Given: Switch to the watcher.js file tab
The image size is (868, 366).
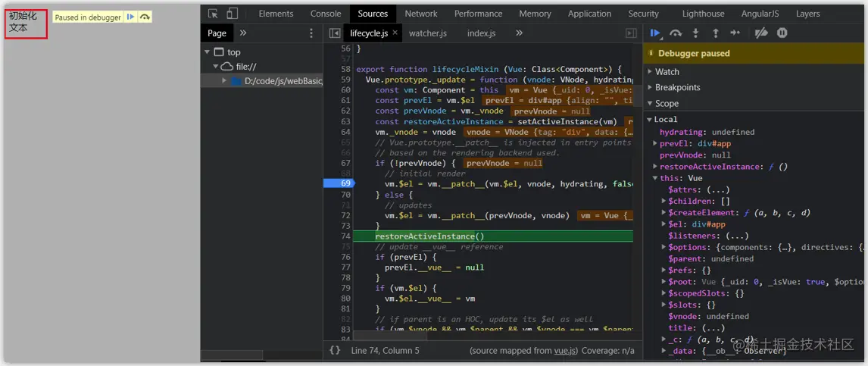Looking at the screenshot, I should tap(428, 33).
